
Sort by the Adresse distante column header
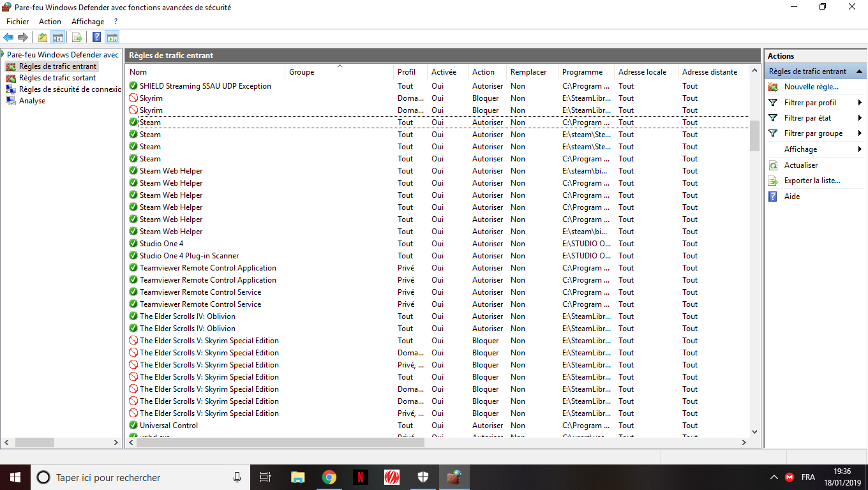(x=712, y=72)
